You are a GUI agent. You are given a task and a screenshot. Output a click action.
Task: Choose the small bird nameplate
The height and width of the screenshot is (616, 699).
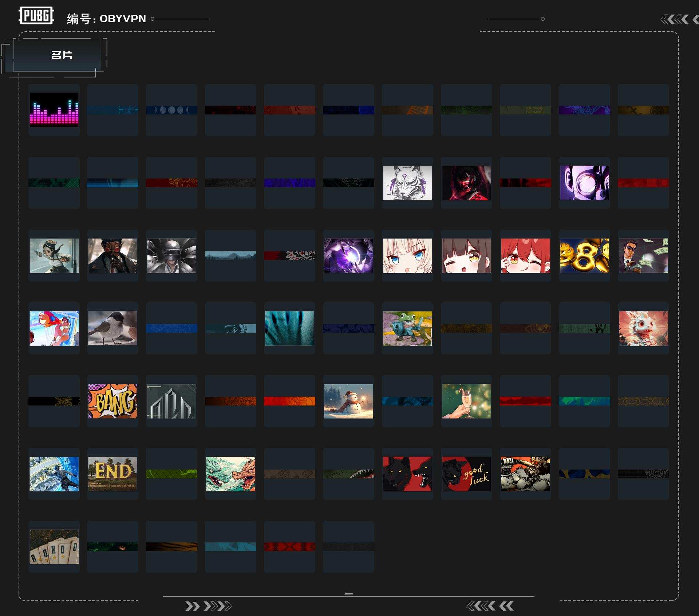(112, 328)
